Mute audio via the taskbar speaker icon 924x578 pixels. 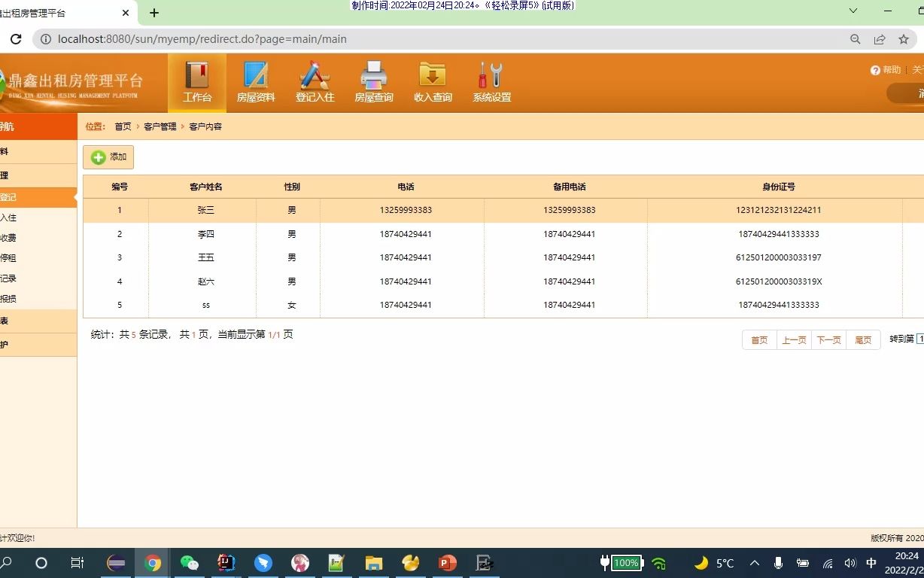[850, 562]
